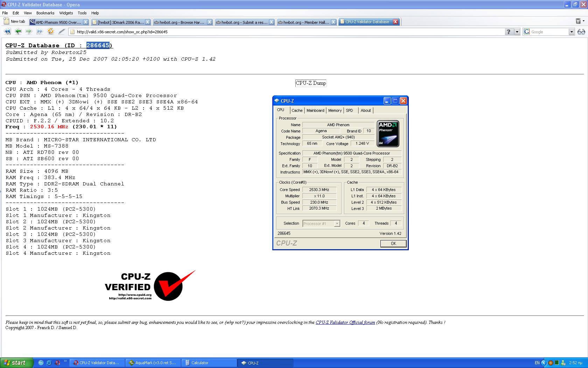Click the Windows start button
This screenshot has height=368, width=588.
pyautogui.click(x=17, y=363)
